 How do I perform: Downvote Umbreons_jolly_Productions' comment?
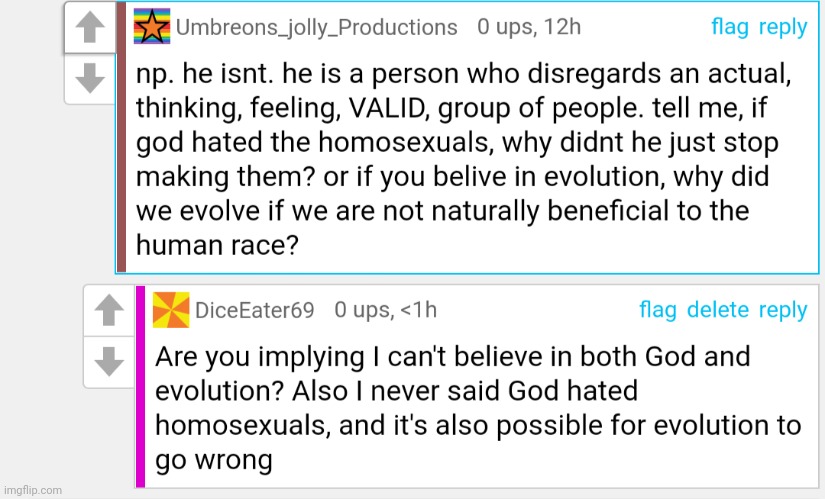90,79
